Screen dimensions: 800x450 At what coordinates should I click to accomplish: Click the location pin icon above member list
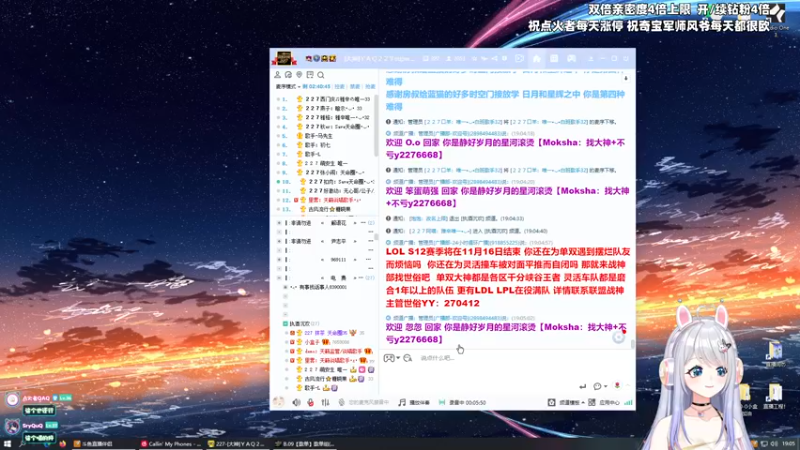(x=299, y=75)
